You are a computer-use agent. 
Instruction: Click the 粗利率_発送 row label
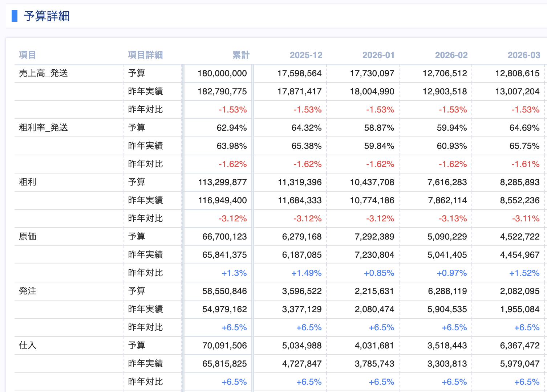tap(43, 128)
